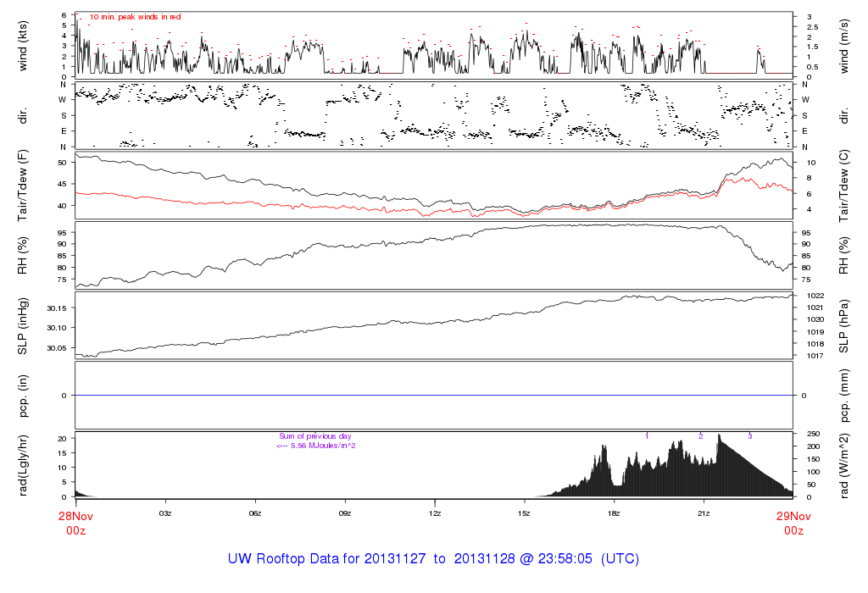Click the "pcp. (mm)" axis label
868x593 pixels.
coord(843,396)
